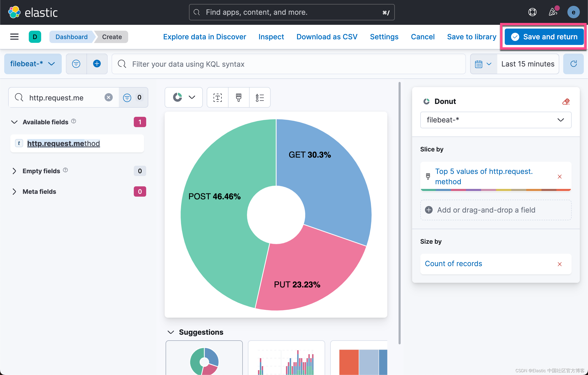Switch to the Inspect menu item
This screenshot has height=375, width=588.
271,37
